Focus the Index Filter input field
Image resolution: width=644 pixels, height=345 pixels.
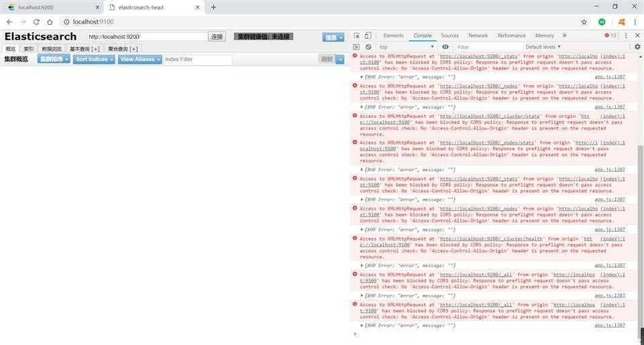[197, 59]
